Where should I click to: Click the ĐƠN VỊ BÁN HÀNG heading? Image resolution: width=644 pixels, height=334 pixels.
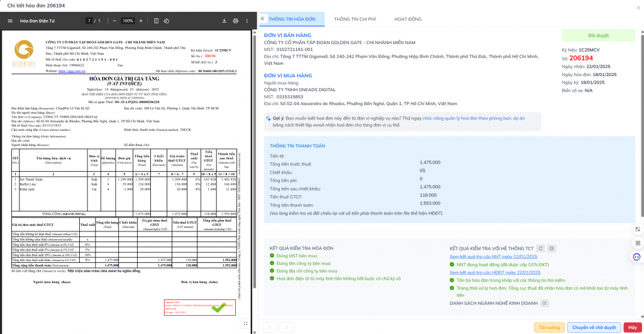coord(287,35)
